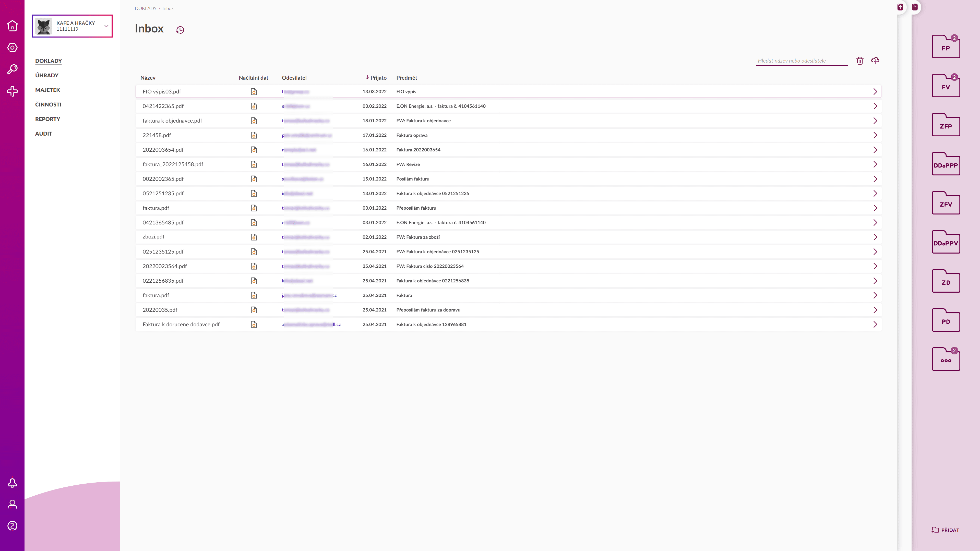
Task: Open search via the magnifier sidebar icon
Action: click(x=13, y=68)
